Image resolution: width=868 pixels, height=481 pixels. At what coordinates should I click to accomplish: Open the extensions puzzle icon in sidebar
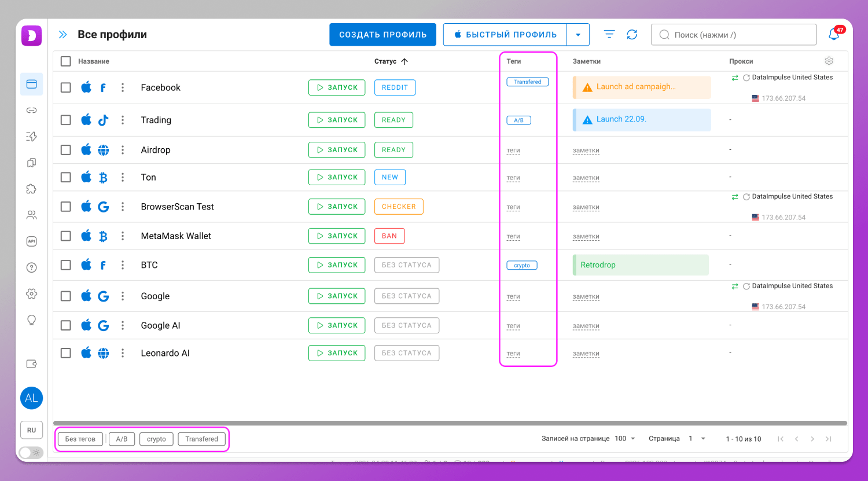pos(32,189)
